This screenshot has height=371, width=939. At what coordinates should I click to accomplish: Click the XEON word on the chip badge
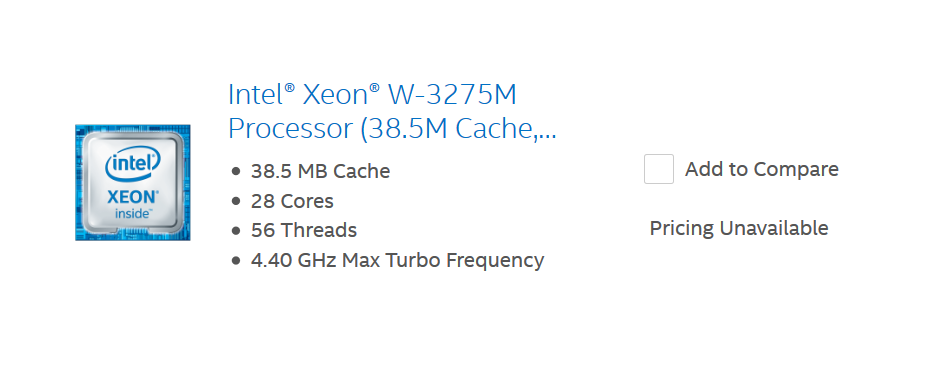[133, 197]
